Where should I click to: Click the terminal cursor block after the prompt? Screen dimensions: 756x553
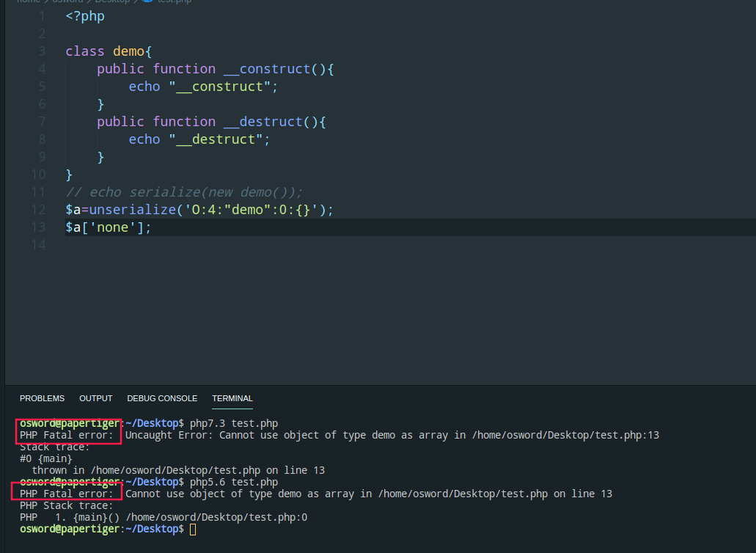click(x=192, y=529)
